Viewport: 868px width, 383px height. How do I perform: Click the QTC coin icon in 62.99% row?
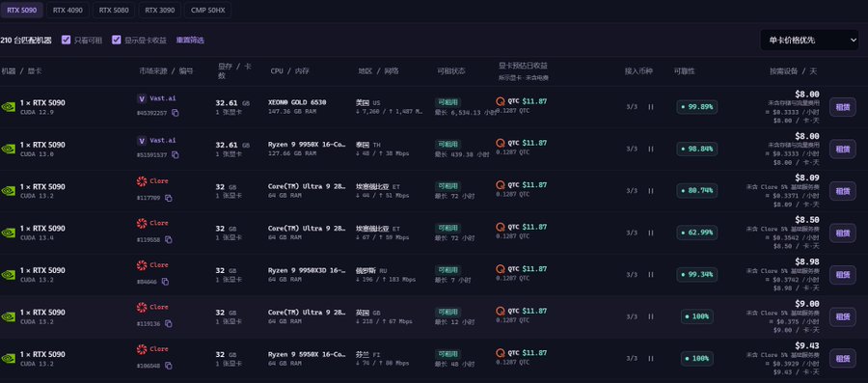501,227
